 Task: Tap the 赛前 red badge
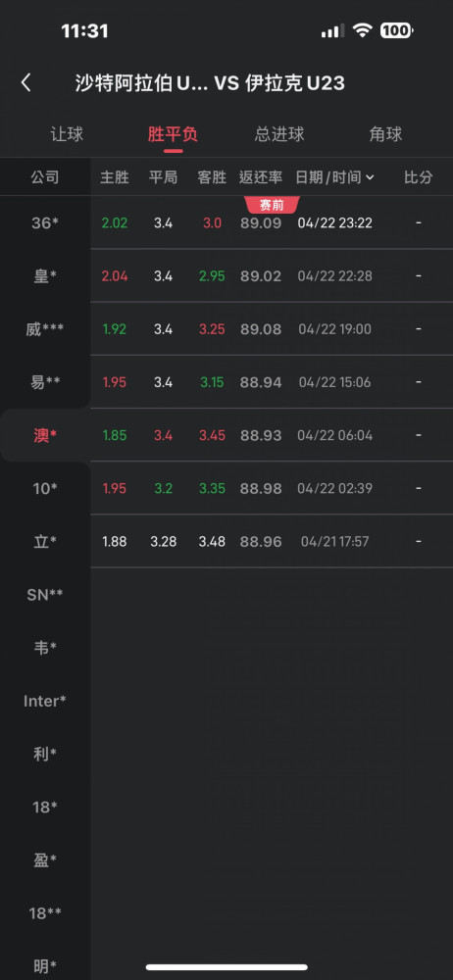pyautogui.click(x=273, y=205)
